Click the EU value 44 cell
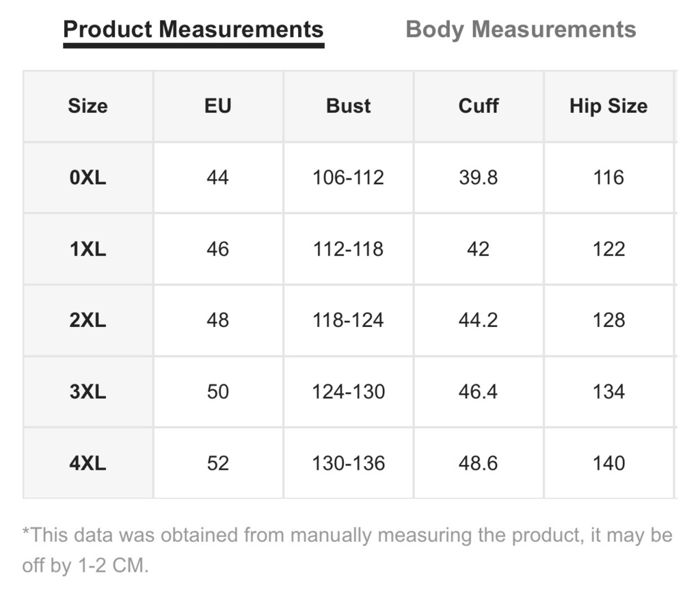This screenshot has width=700, height=593. (x=218, y=178)
